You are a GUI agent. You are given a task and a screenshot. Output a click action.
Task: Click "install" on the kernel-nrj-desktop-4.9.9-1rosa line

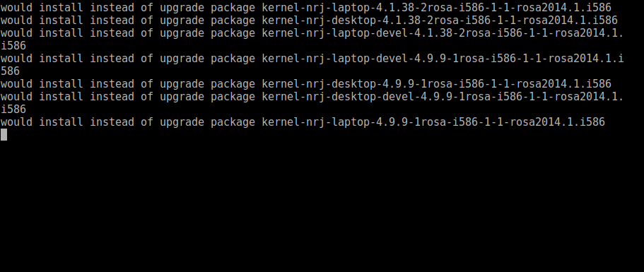62,83
